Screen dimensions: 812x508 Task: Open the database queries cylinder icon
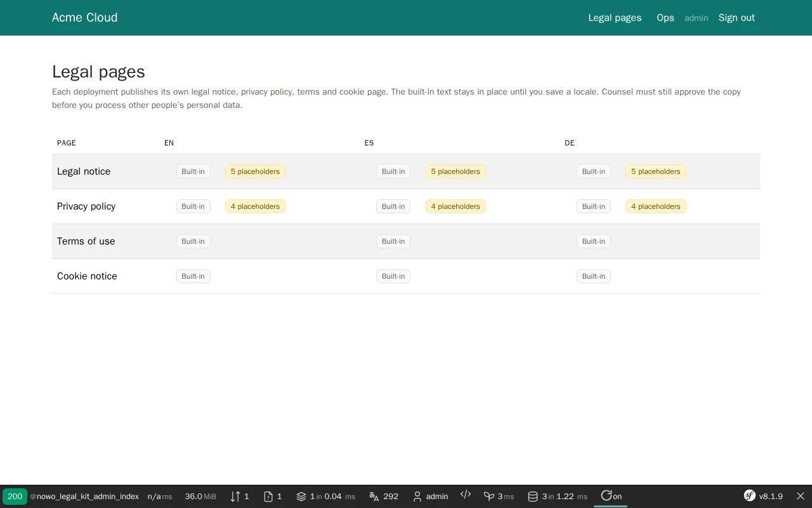coord(533,497)
